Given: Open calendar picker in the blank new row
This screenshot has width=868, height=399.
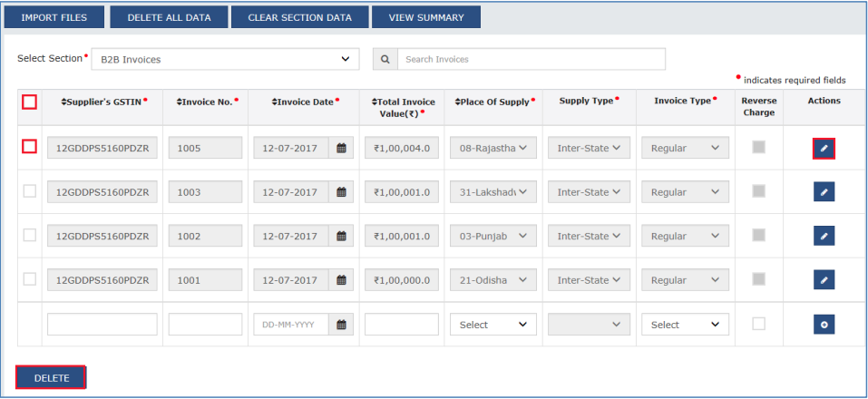Looking at the screenshot, I should 341,325.
